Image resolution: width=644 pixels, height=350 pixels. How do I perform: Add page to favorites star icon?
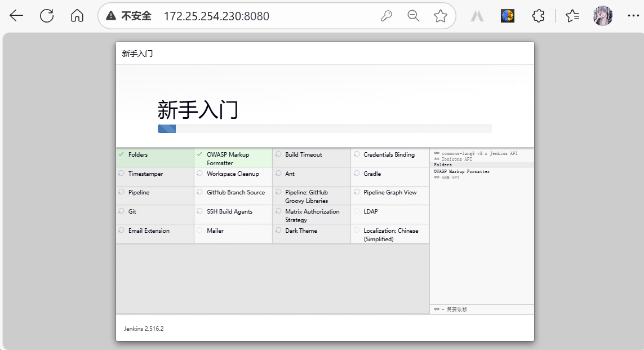click(440, 16)
